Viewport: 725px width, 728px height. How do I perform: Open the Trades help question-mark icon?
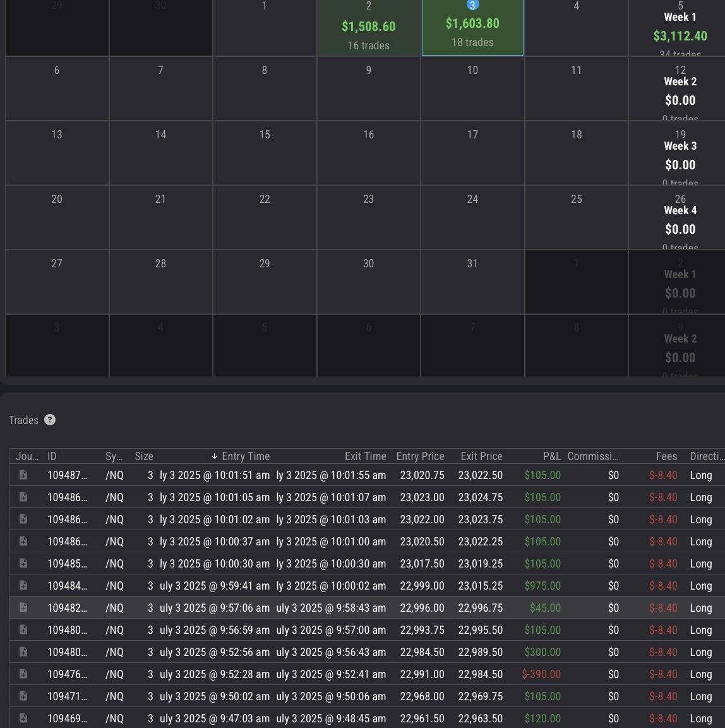(x=50, y=420)
